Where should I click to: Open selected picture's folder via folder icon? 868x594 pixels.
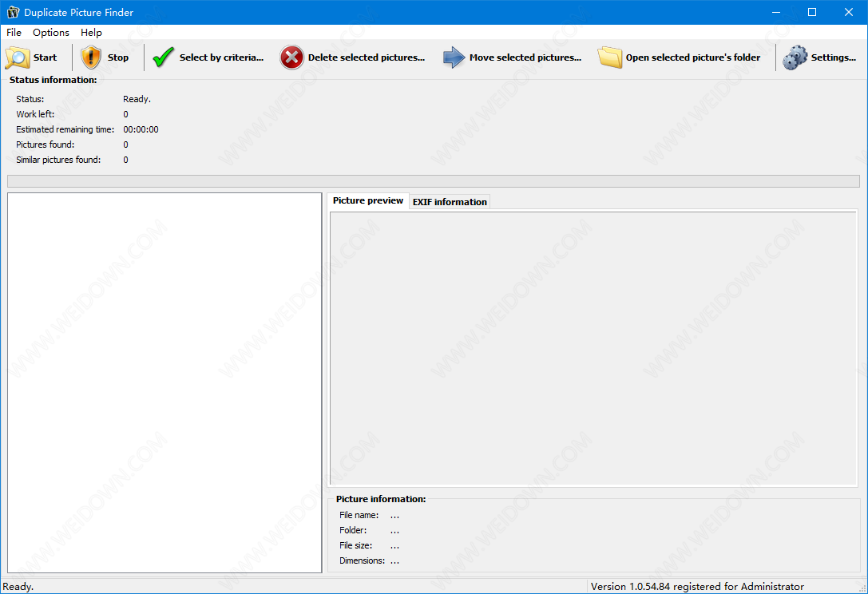tap(610, 57)
